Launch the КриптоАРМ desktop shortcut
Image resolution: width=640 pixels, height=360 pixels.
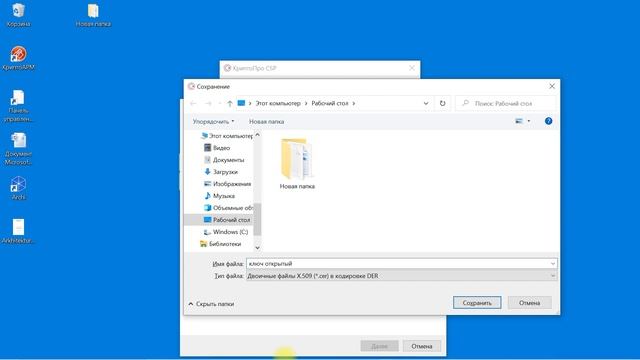coord(18,58)
